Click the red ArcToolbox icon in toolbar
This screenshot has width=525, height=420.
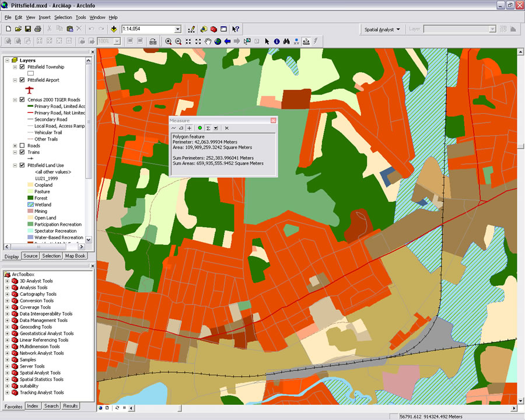213,29
